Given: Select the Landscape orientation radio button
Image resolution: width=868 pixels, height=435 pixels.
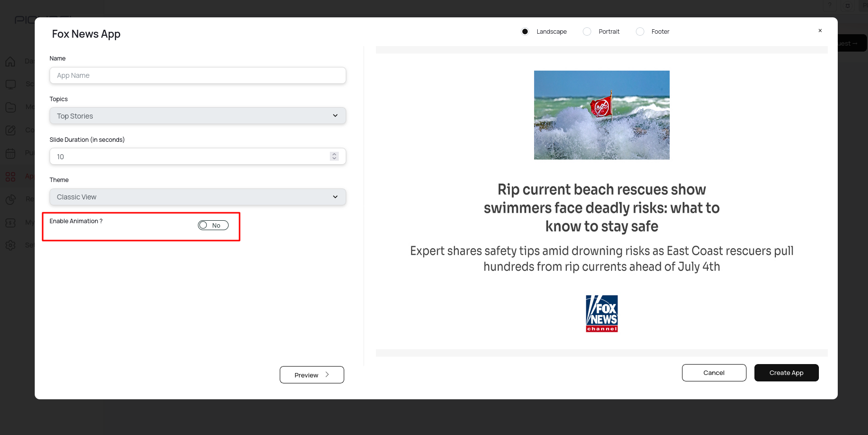Looking at the screenshot, I should 525,32.
